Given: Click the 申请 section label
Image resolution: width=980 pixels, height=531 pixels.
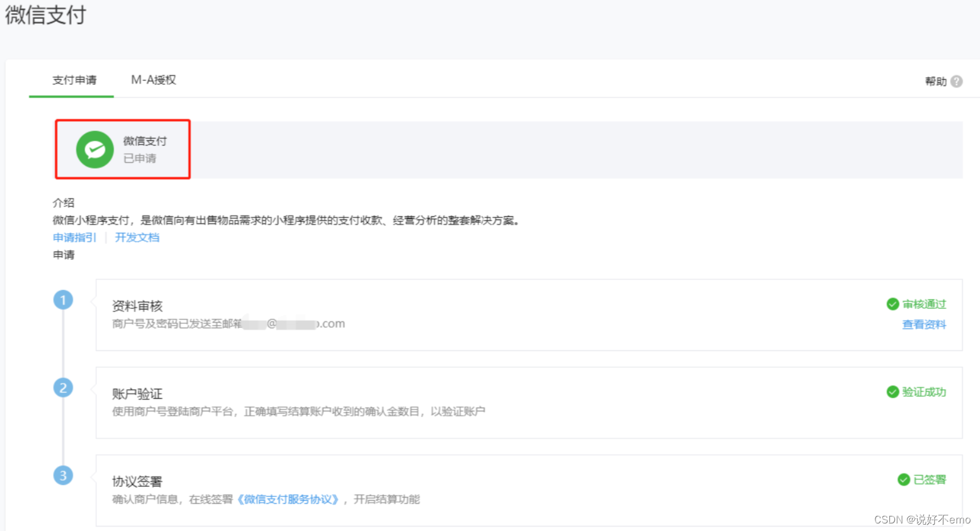Looking at the screenshot, I should pos(64,255).
